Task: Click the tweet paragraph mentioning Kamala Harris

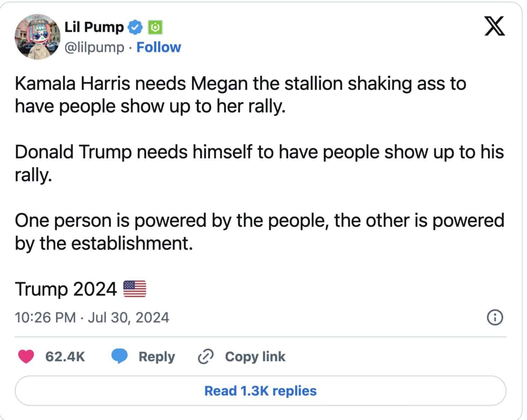Action: 240,95
